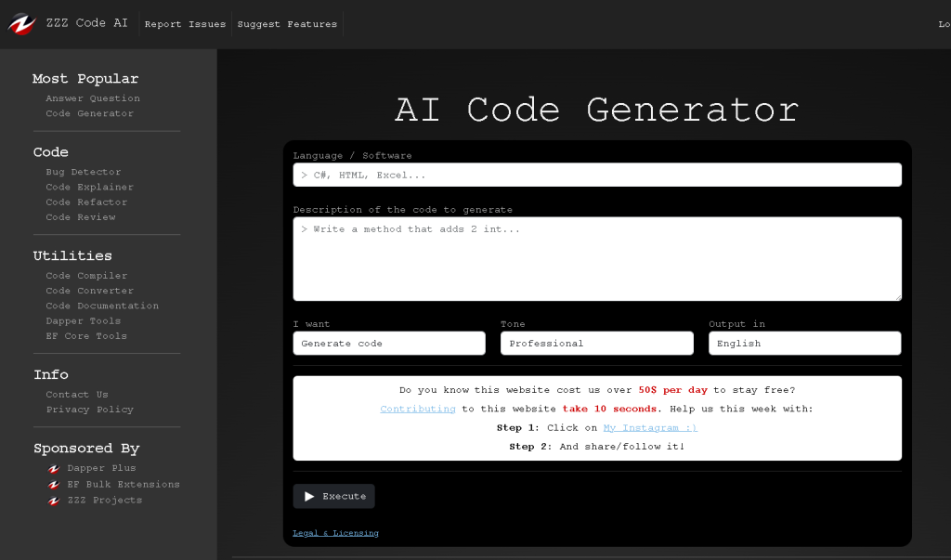Select Report Issues in the top bar
951x560 pixels.
pyautogui.click(x=185, y=24)
